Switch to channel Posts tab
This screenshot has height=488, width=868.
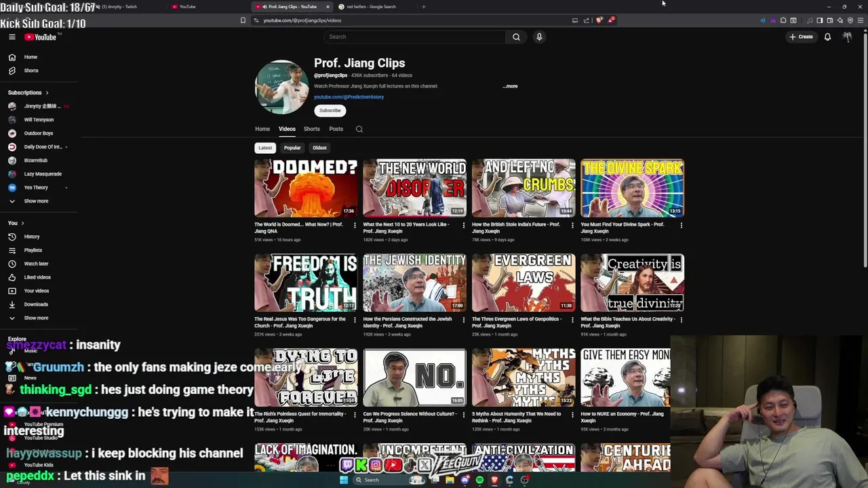336,129
